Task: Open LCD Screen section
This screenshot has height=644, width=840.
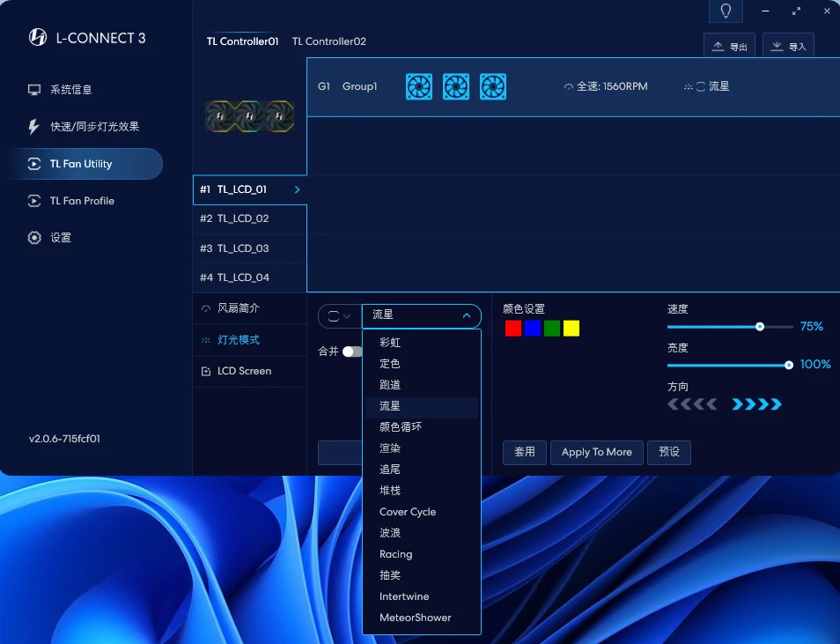Action: (250, 371)
